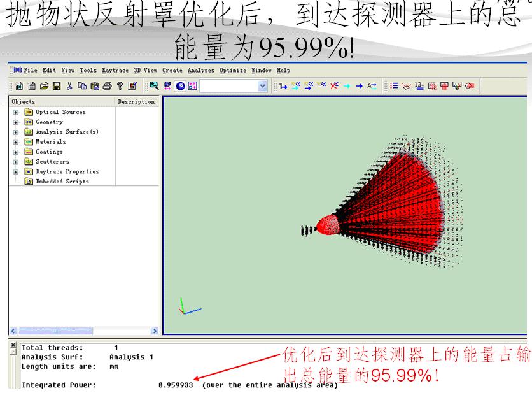
Task: Open the empty toolbar combo box
Action: click(x=234, y=86)
